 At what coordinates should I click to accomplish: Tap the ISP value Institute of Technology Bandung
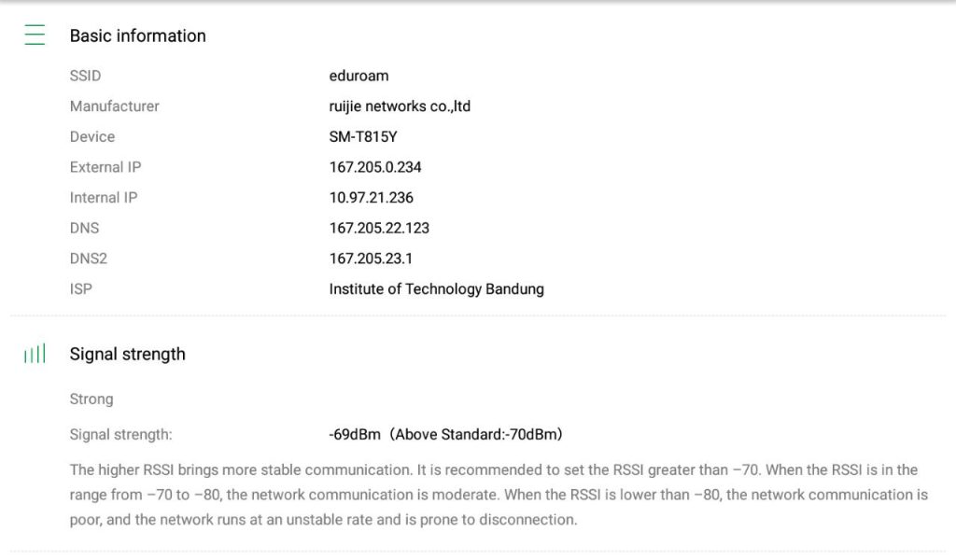[x=436, y=289]
